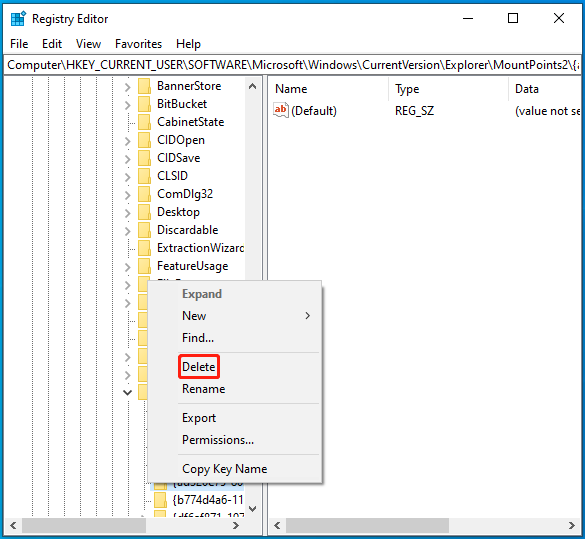Select Copy Key Name option
This screenshot has height=539, width=585.
(225, 469)
